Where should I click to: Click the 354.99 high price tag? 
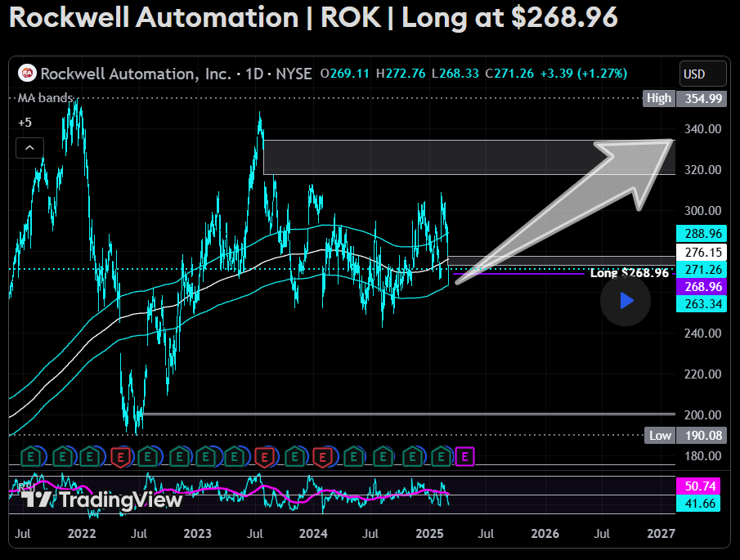coord(702,99)
